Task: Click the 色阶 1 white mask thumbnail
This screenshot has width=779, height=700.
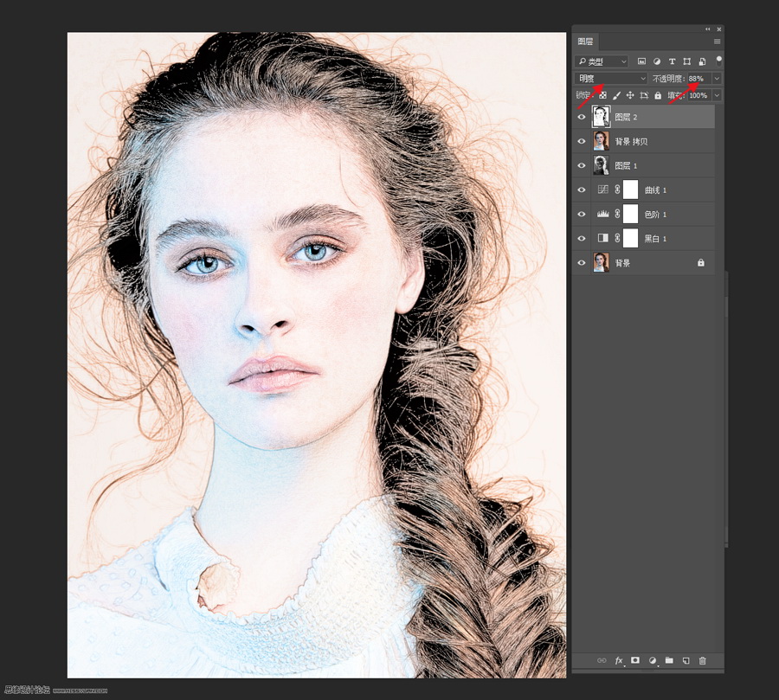Action: point(630,214)
